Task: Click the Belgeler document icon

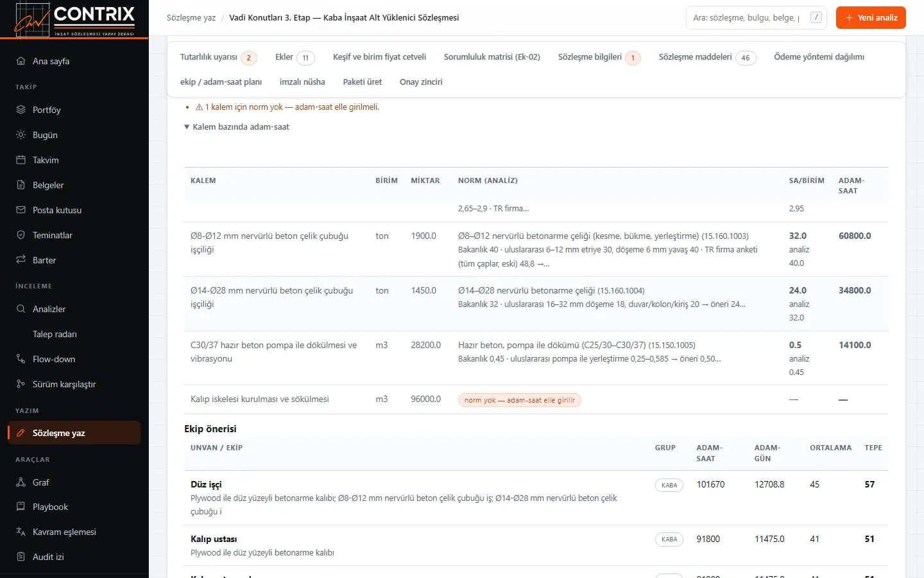Action: pyautogui.click(x=21, y=185)
